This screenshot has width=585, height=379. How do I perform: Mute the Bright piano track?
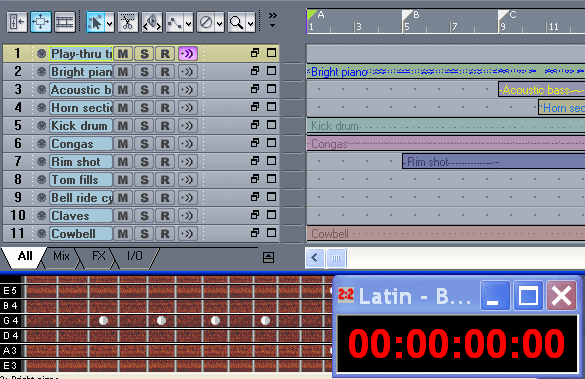click(123, 72)
